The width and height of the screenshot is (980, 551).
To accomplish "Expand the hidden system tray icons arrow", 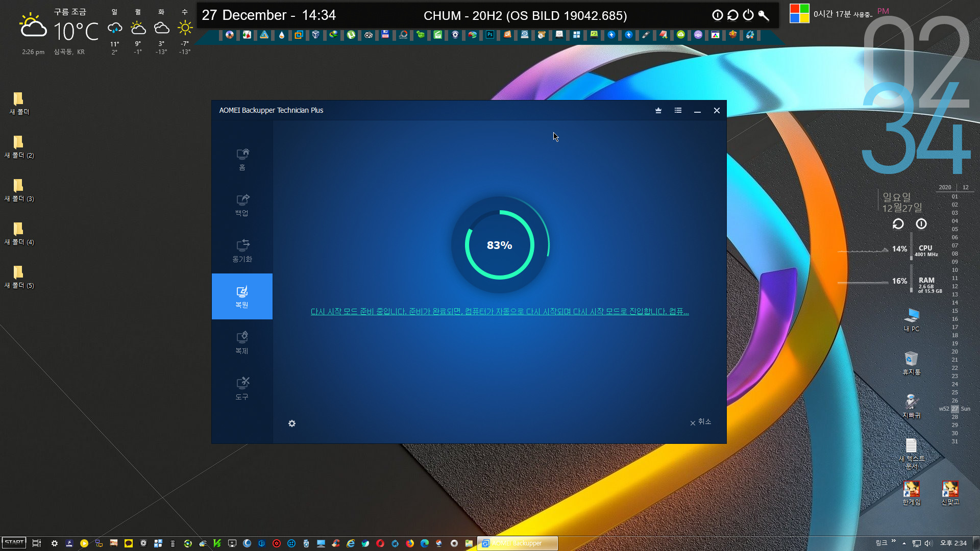I will click(x=904, y=543).
